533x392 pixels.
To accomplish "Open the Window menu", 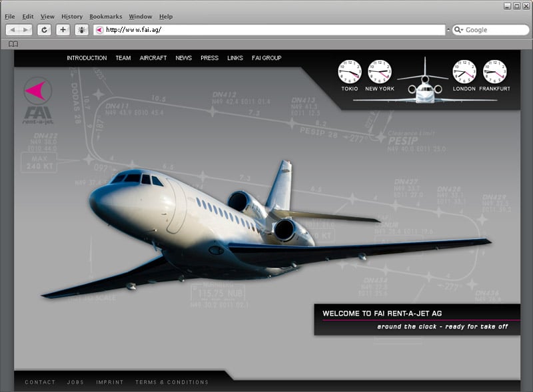I will (141, 17).
